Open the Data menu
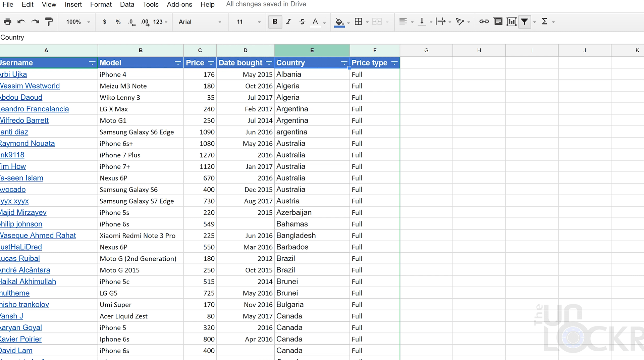644x360 pixels. click(x=127, y=4)
